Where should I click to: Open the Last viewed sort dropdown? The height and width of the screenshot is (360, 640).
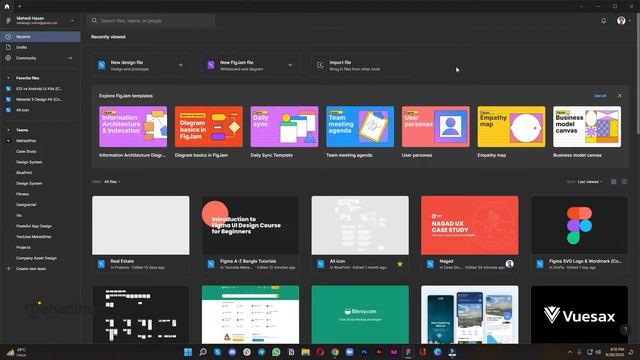[589, 182]
